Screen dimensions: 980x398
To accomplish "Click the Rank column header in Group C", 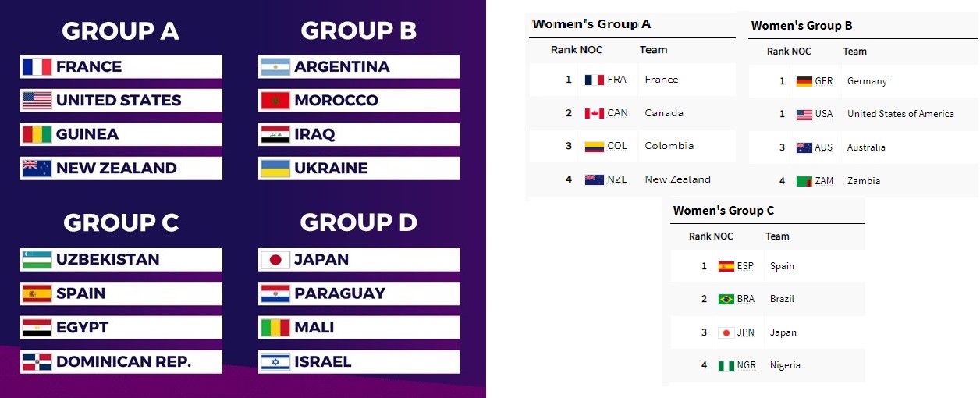I will point(700,236).
